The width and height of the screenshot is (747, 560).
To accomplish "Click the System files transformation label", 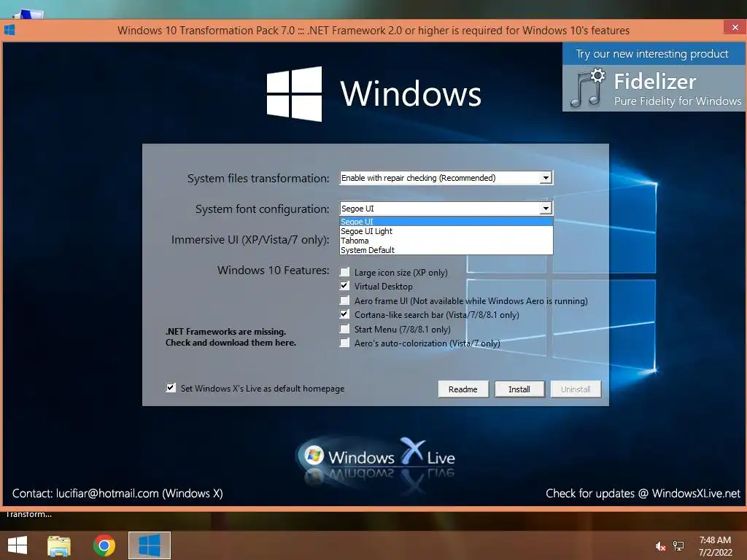I will (258, 178).
